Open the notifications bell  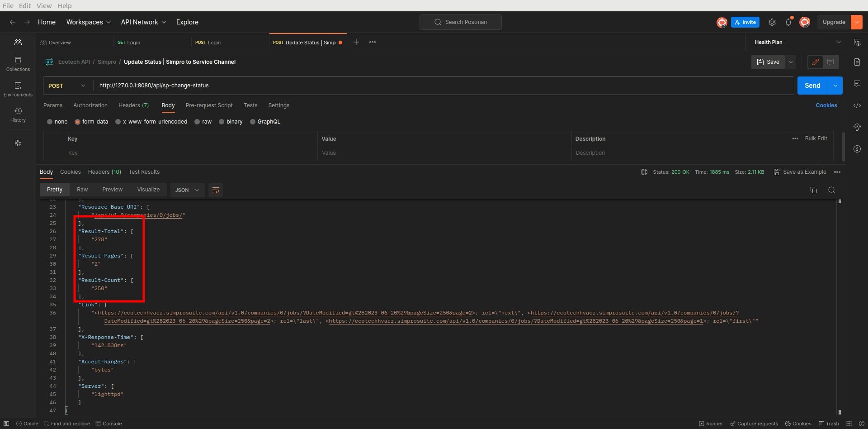(788, 22)
